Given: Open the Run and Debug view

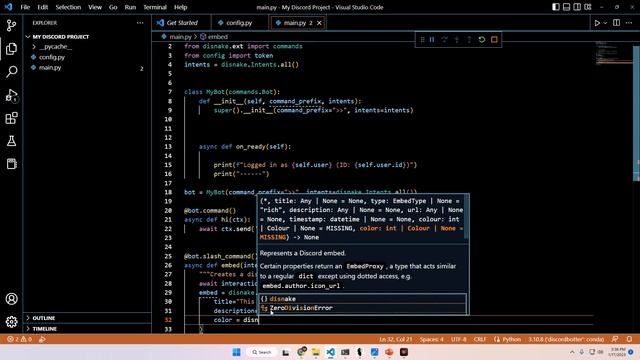Looking at the screenshot, I should pyautogui.click(x=11, y=95).
